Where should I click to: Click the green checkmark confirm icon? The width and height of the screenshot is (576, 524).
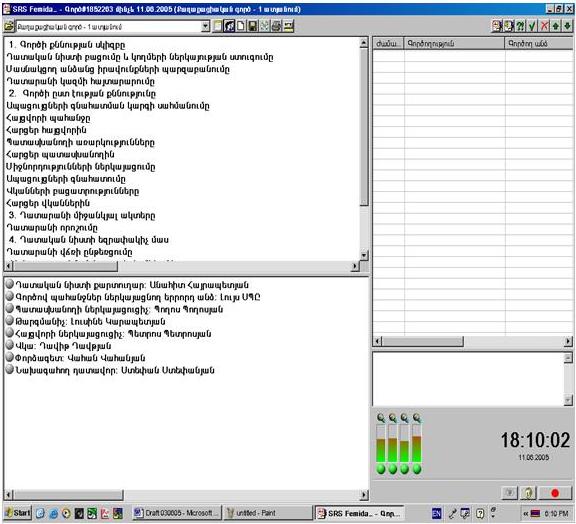[x=532, y=26]
